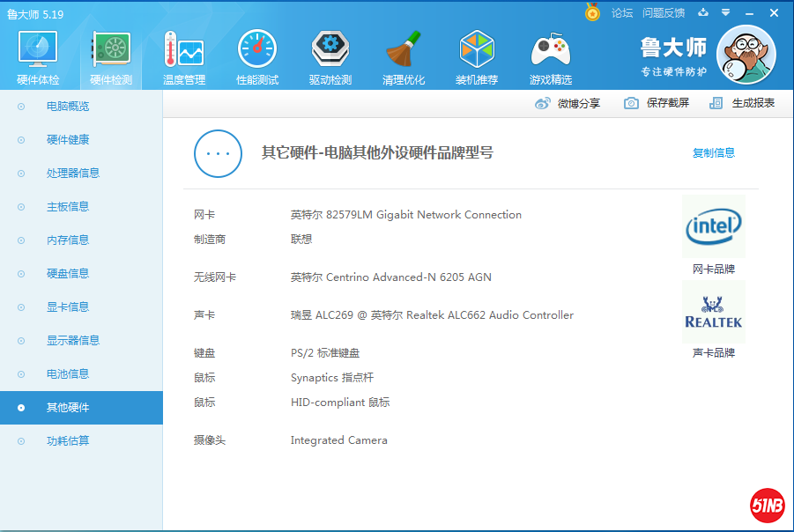Open title bar dropdown menu arrow
Image resolution: width=794 pixels, height=532 pixels.
[725, 12]
